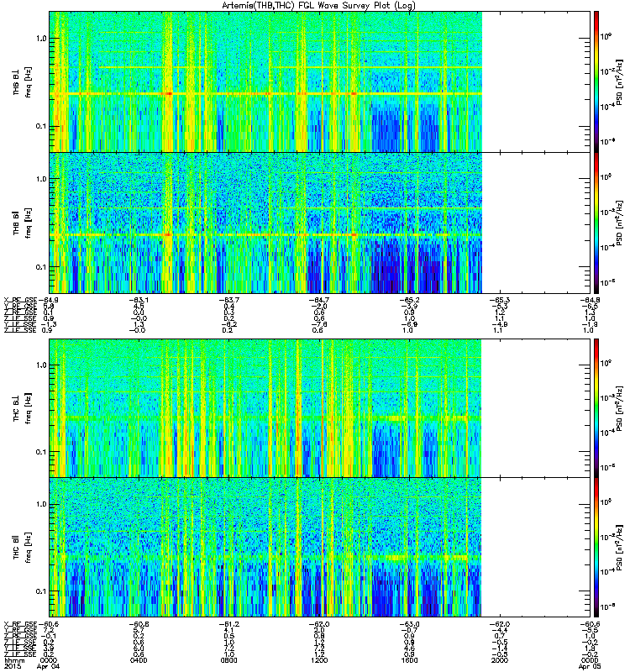Click the bottom panel's color bar
Viewport: 630px width, 672px height.
[596, 548]
